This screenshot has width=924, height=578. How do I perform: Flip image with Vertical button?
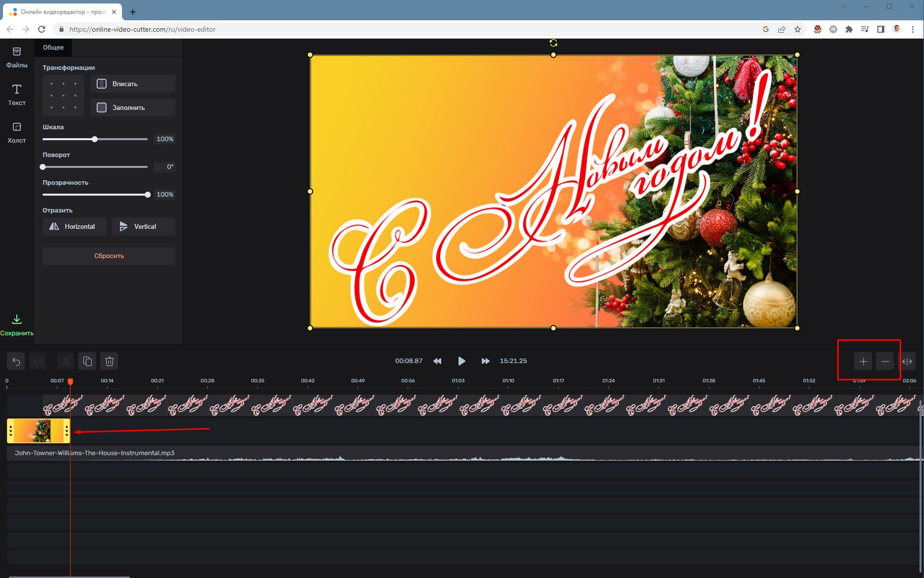[143, 226]
